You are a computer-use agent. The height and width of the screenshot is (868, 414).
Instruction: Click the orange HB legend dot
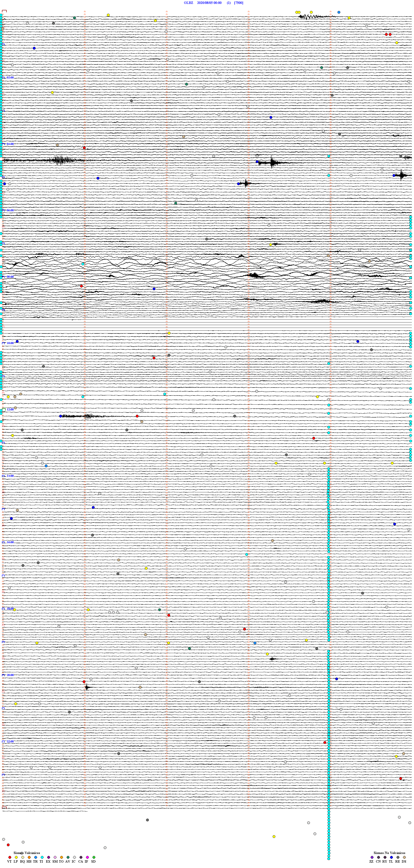pyautogui.click(x=29, y=857)
